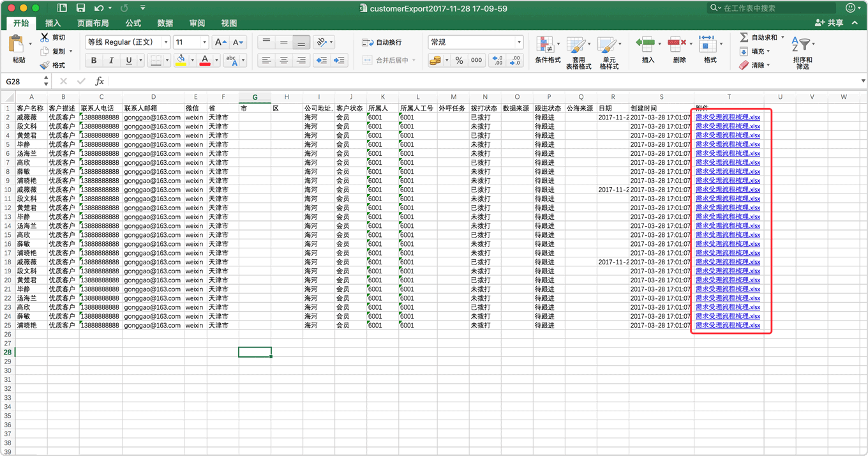Select the Format Painter brush

[x=45, y=65]
